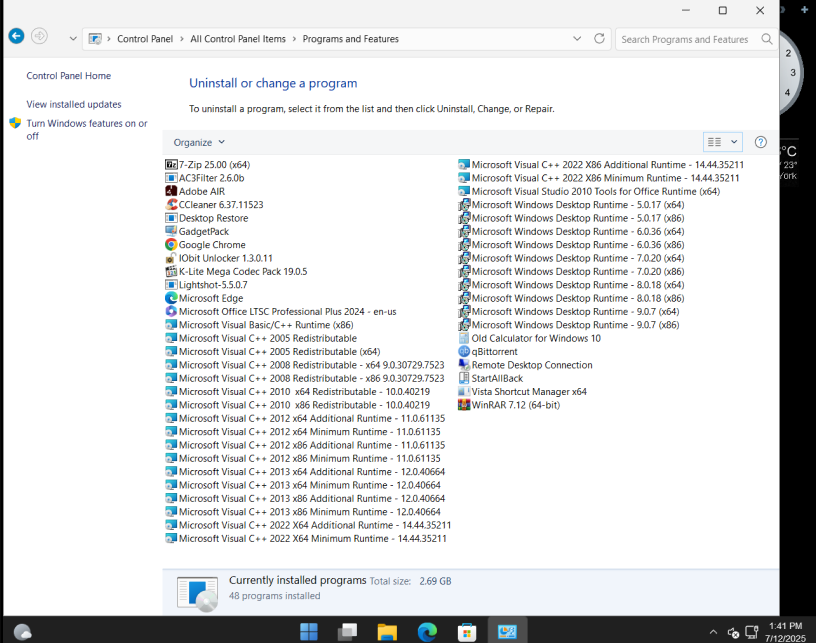Viewport: 816px width, 643px height.
Task: Select Visual Studio 2010 Tools for Office Runtime
Action: pyautogui.click(x=590, y=191)
